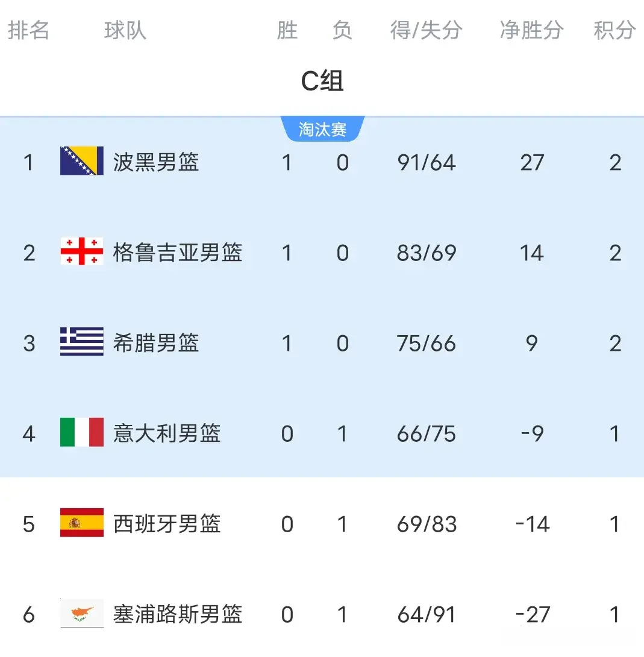Image resolution: width=644 pixels, height=657 pixels.
Task: Open the 意大利男篮 team name
Action: (167, 433)
